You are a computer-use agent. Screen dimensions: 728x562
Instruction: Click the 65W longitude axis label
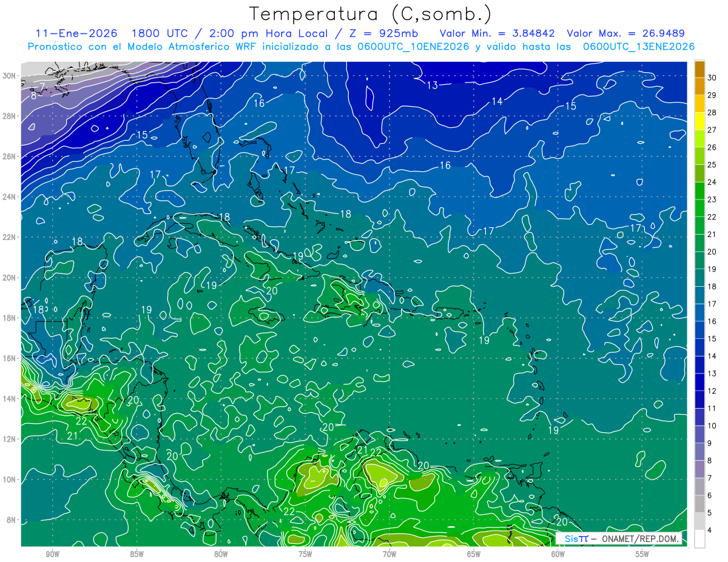point(474,554)
